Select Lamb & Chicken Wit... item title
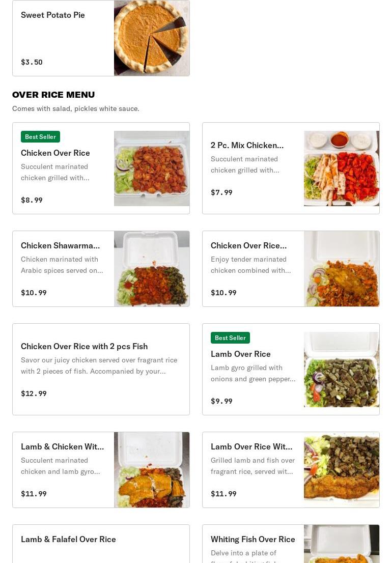 [x=63, y=446]
